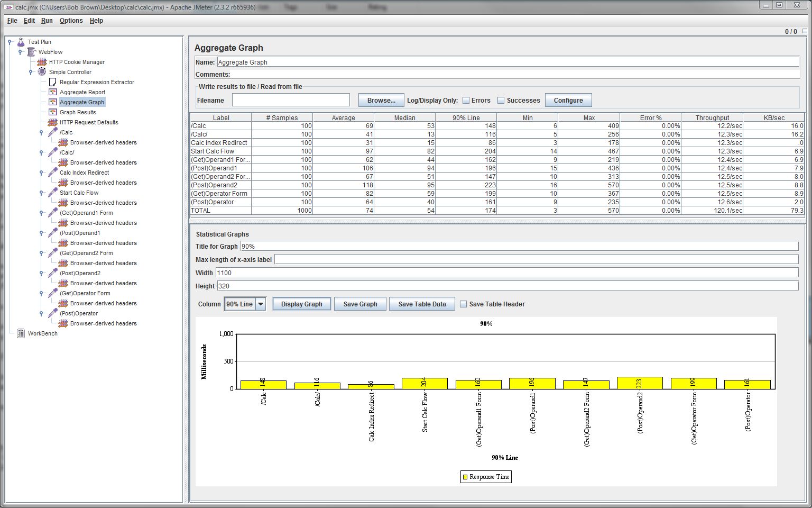Click the Save Table Data button

click(422, 304)
